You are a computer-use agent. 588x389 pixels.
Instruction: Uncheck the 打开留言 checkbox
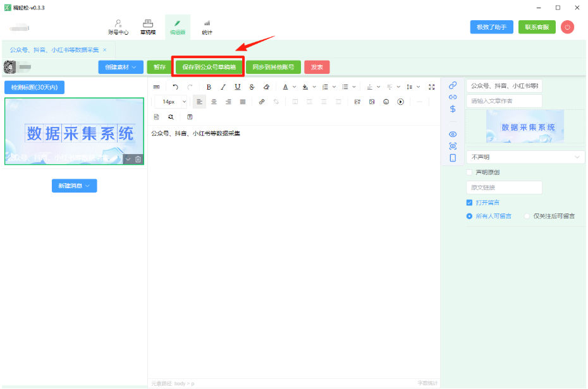(469, 203)
